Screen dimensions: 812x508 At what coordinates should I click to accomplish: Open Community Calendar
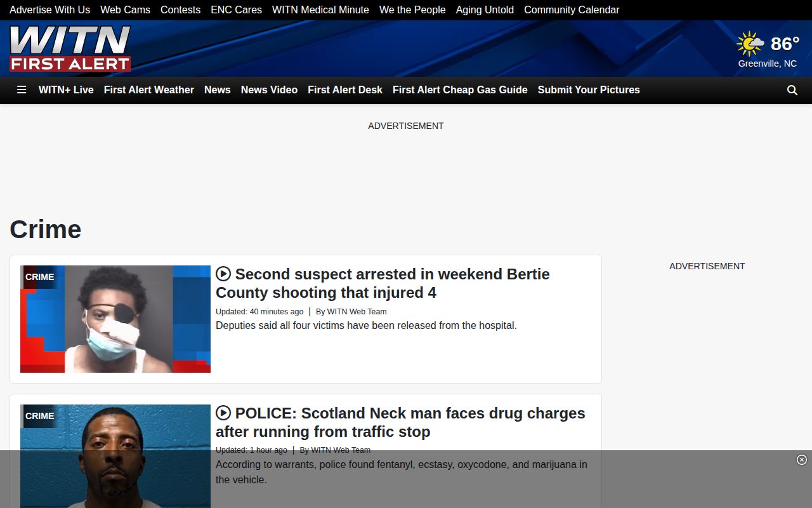[x=572, y=10]
